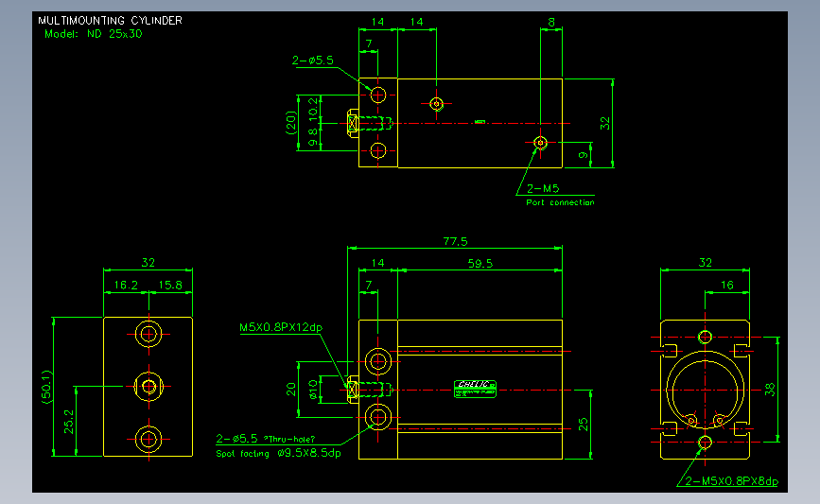Select the CHELIC nameplate on cylinder body

(x=475, y=389)
